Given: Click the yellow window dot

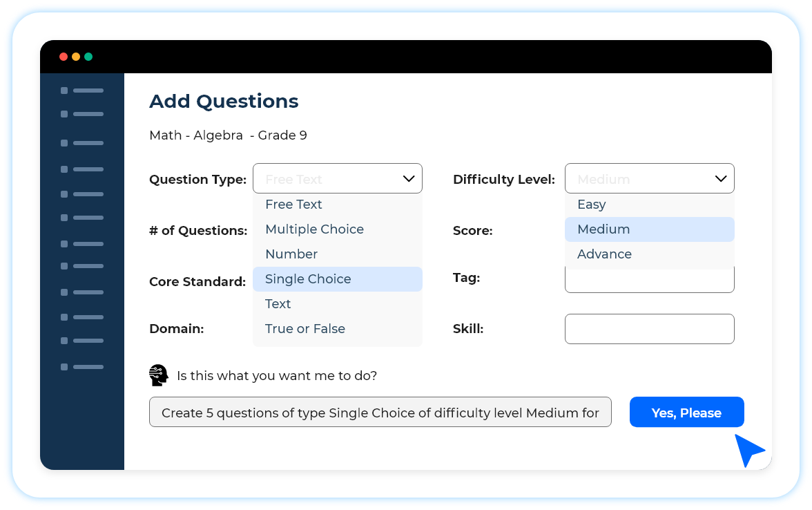Looking at the screenshot, I should pyautogui.click(x=76, y=57).
